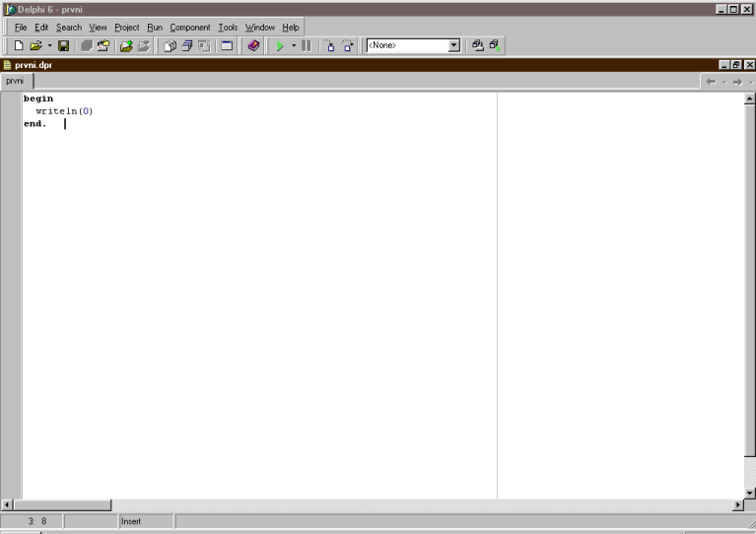
Task: Open the Help contents book icon
Action: tap(253, 45)
